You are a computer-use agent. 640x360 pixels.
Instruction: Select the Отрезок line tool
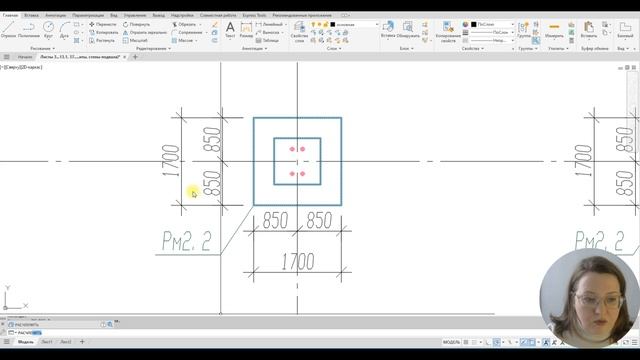pyautogui.click(x=8, y=30)
